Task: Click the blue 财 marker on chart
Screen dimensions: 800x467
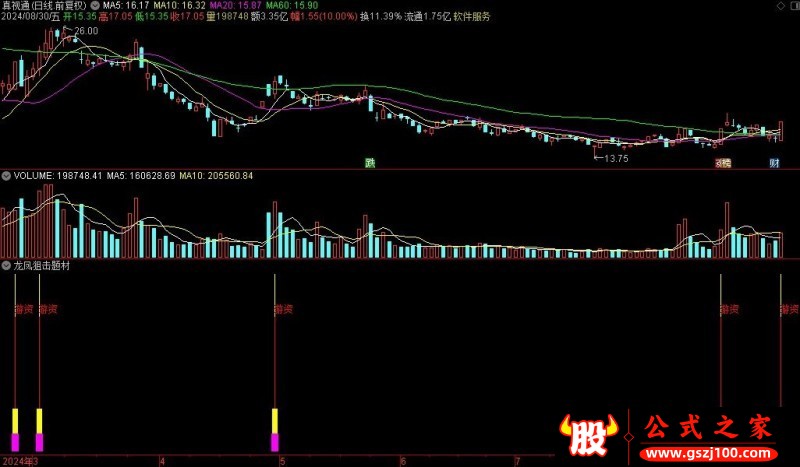Action: coord(774,163)
